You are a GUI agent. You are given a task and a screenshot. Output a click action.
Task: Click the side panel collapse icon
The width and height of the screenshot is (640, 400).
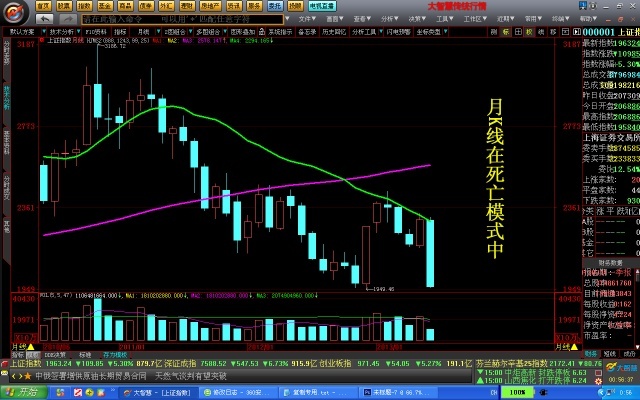point(577,31)
